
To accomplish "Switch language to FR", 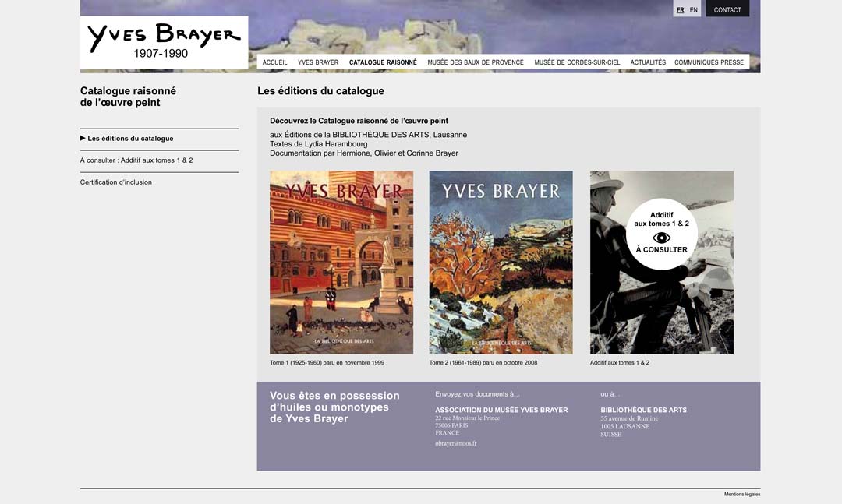I will 681,9.
